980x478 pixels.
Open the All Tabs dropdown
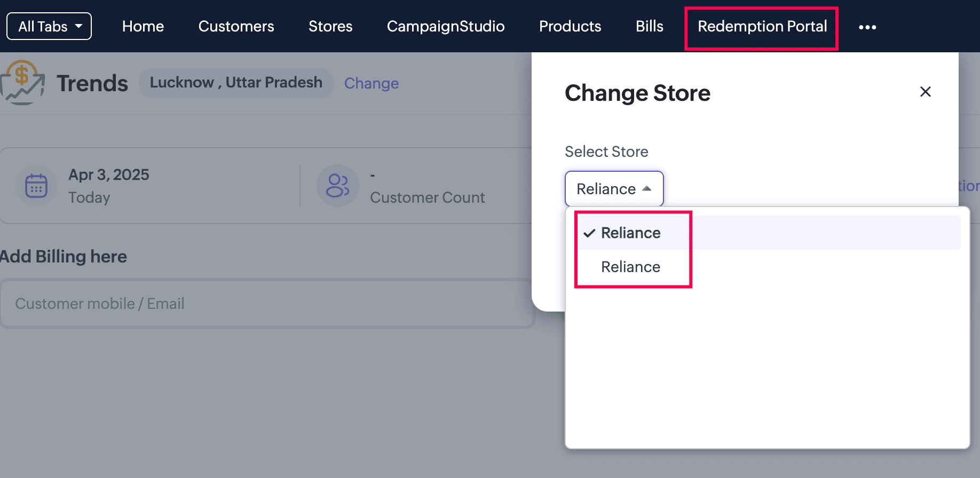(x=49, y=26)
